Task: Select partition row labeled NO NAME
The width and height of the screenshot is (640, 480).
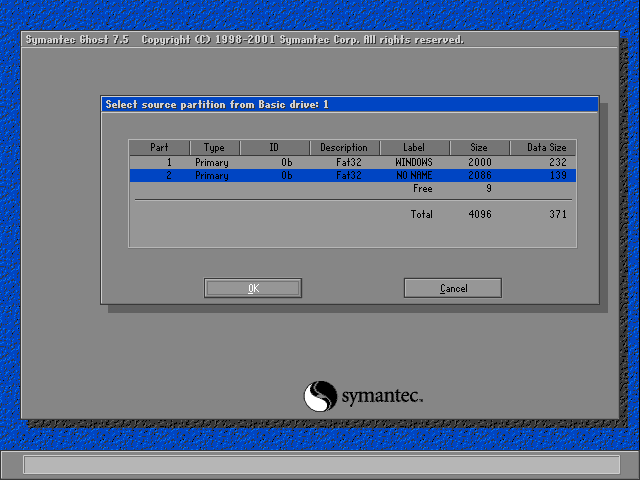Action: [353, 176]
